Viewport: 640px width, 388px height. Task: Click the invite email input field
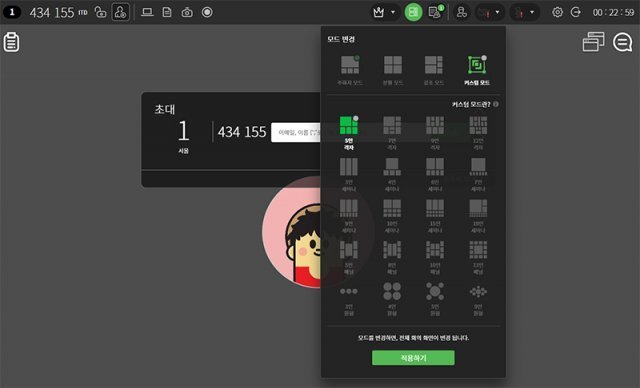(296, 133)
